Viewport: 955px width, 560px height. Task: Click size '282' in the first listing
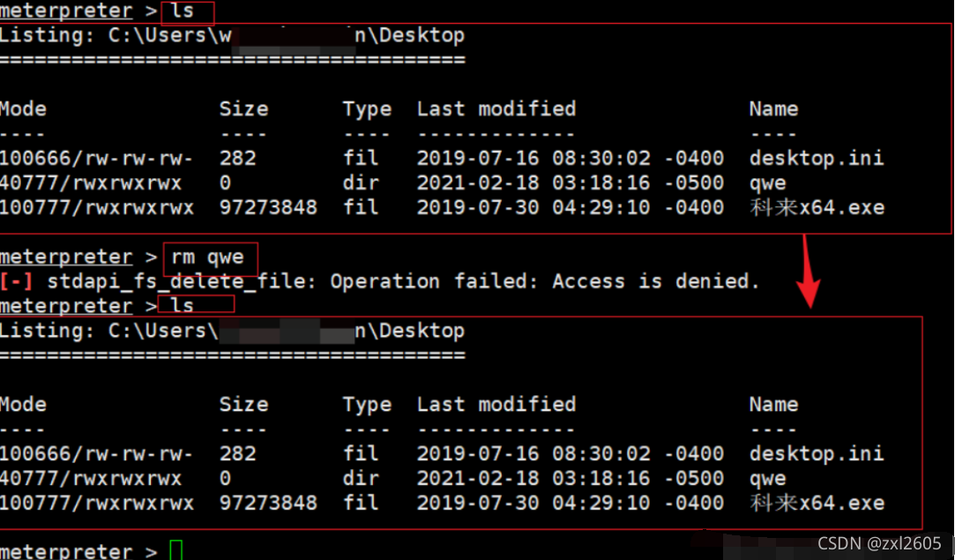tap(237, 159)
